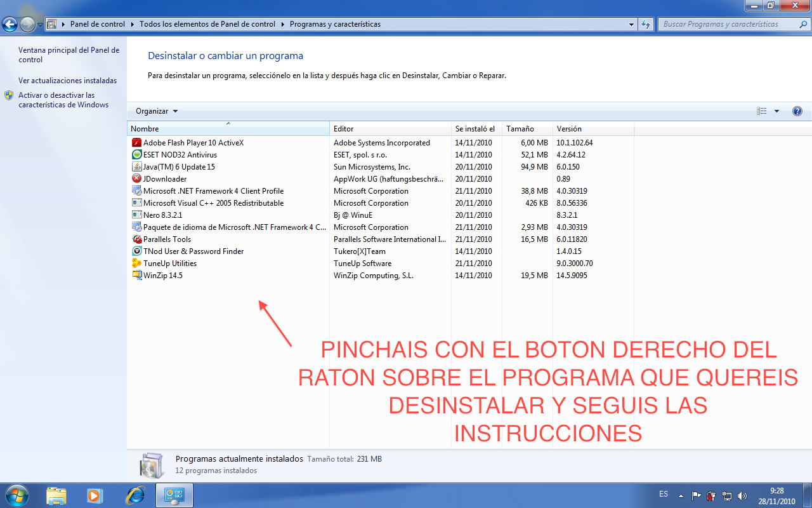Open Help with the question mark icon

point(797,110)
